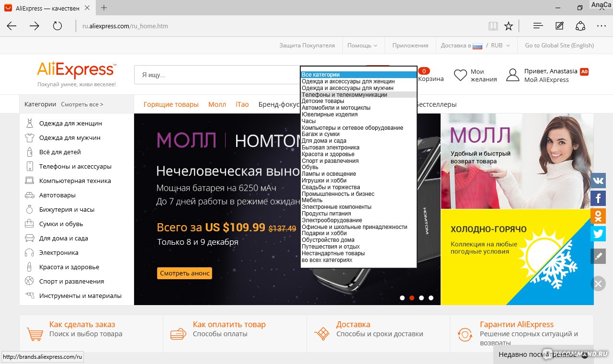Share via Odnoklassniki icon
The width and height of the screenshot is (613, 364).
pos(598,216)
